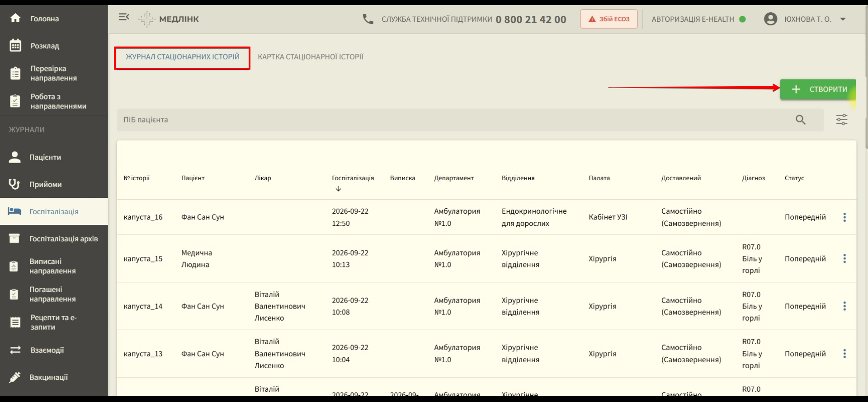Click history number капуста_13
This screenshot has width=868, height=402.
tap(143, 354)
